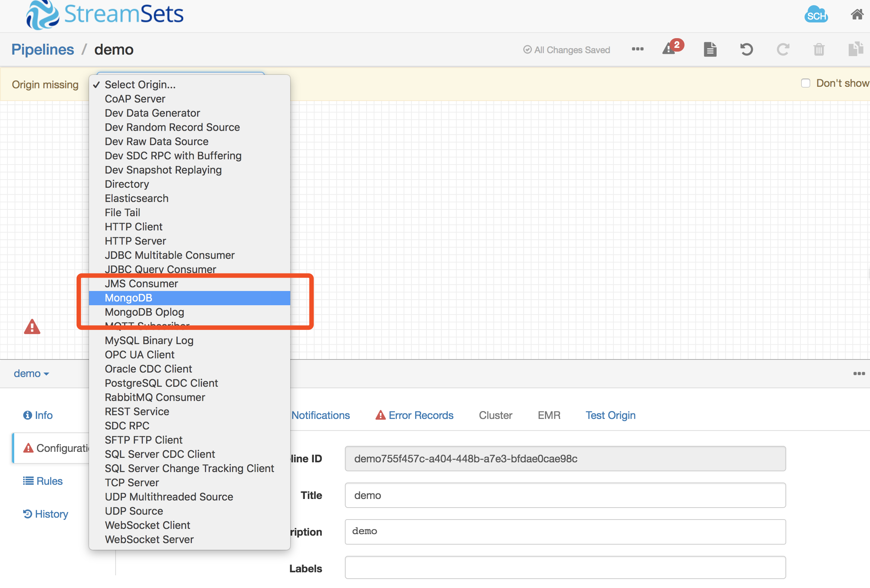Select SDC RPC origin
The height and width of the screenshot is (588, 870).
[x=189, y=426]
